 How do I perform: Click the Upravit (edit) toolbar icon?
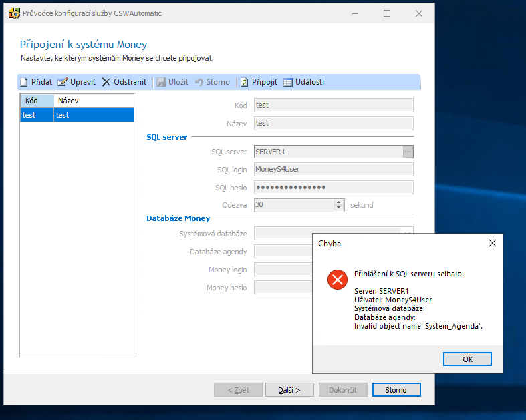[63, 82]
